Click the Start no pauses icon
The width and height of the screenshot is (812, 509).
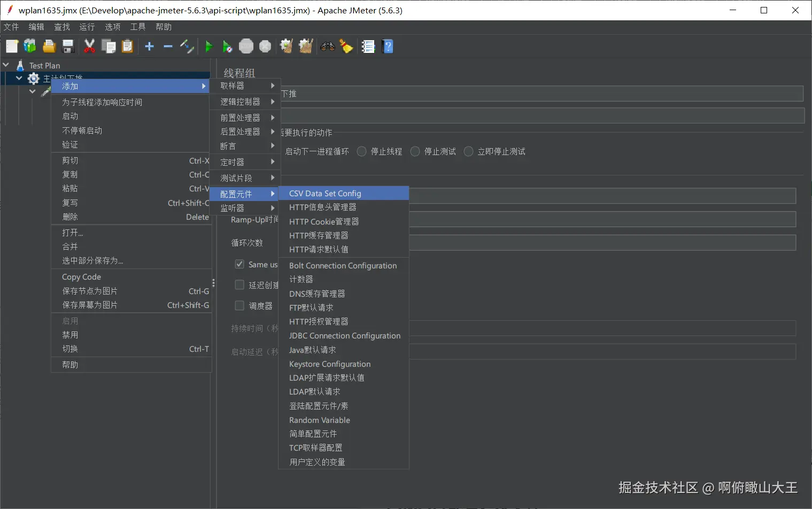click(227, 47)
